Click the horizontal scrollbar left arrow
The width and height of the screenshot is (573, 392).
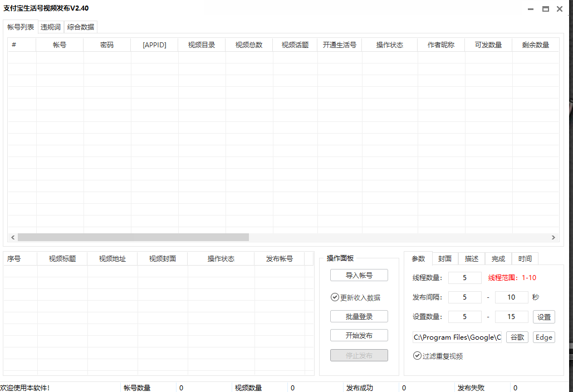(x=13, y=237)
